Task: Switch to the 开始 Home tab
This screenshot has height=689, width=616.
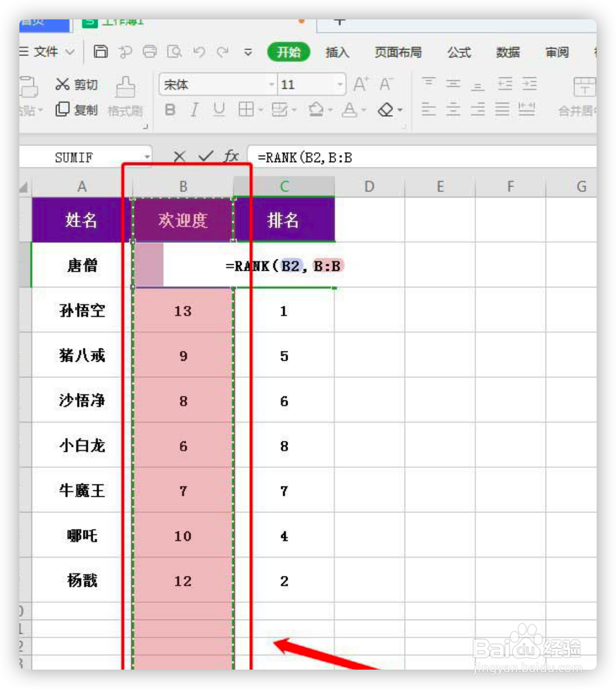Action: 289,52
